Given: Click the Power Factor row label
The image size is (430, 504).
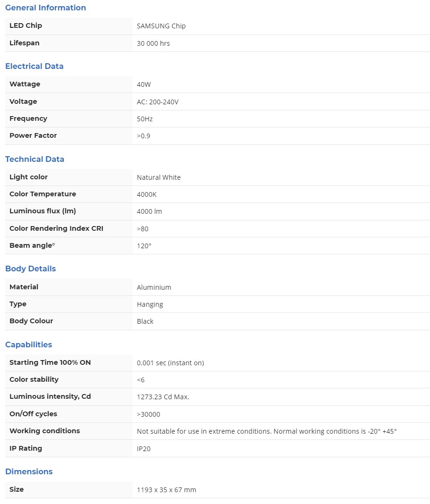Looking at the screenshot, I should click(x=33, y=135).
